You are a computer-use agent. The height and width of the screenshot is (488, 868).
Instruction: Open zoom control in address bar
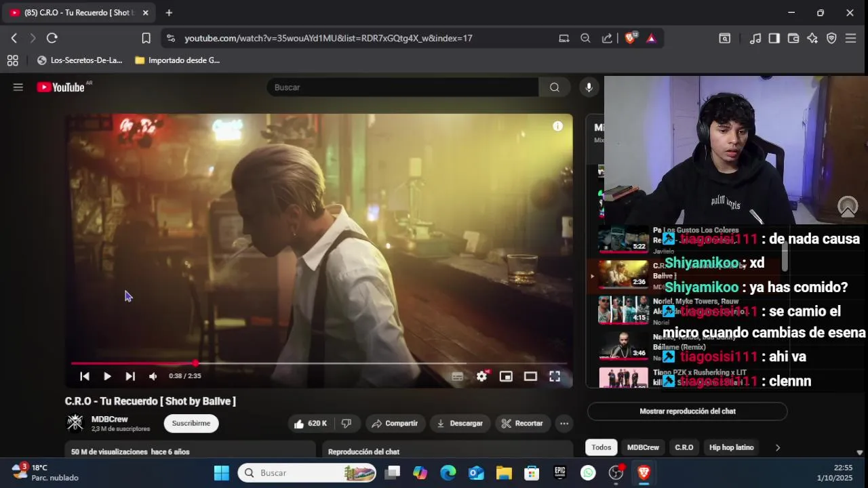click(585, 38)
